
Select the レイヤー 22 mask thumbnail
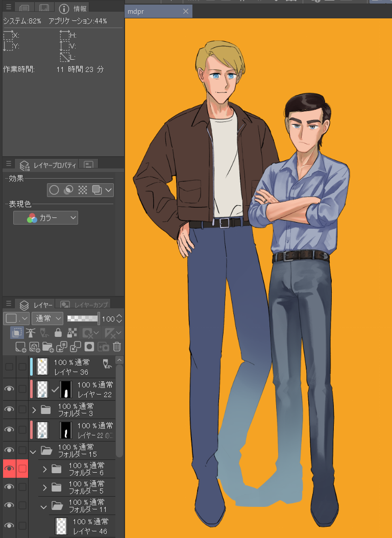click(x=65, y=389)
